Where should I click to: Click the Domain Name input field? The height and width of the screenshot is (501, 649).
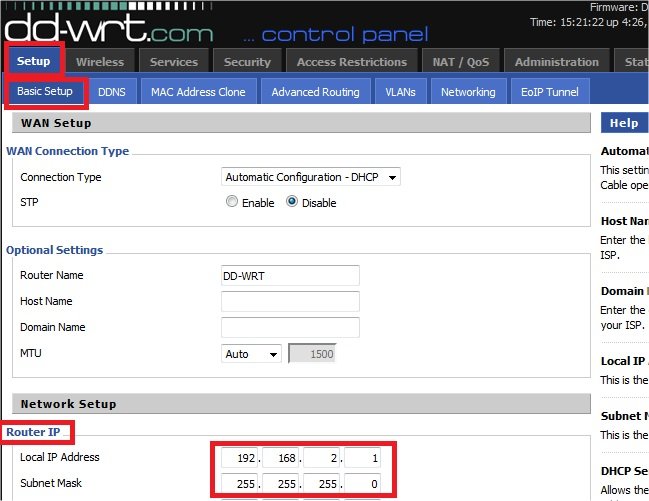click(290, 327)
